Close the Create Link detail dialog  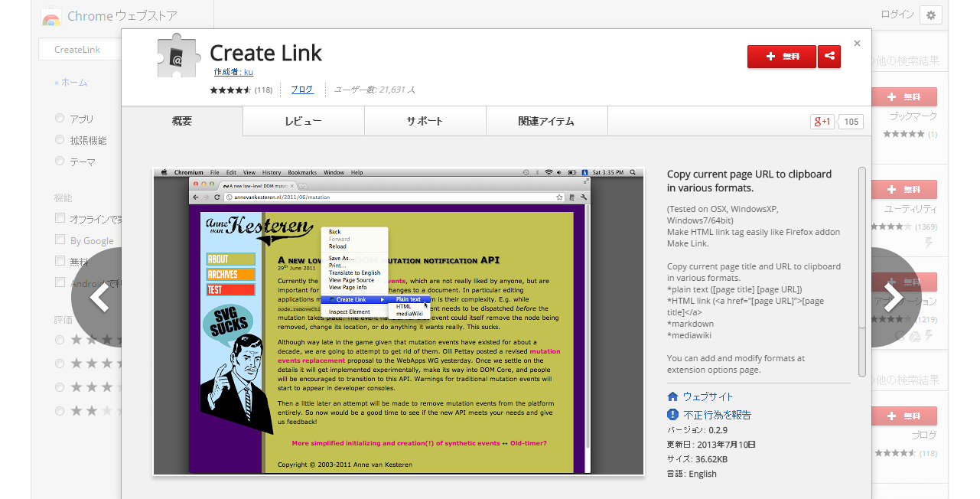[x=857, y=44]
